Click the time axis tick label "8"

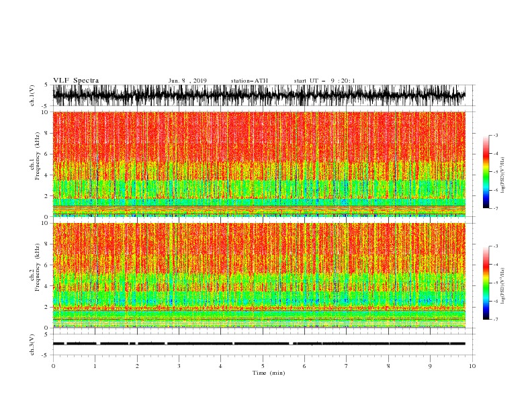[x=388, y=366]
